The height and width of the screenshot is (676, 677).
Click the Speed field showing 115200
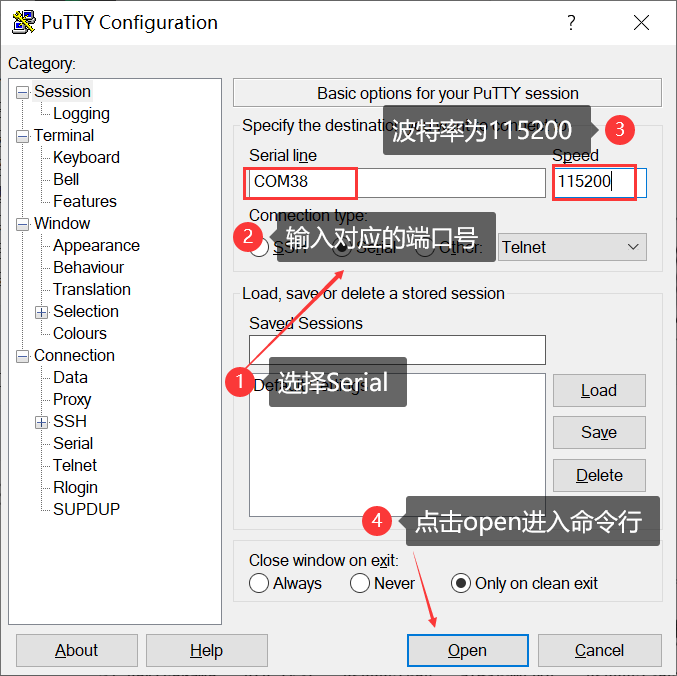600,183
